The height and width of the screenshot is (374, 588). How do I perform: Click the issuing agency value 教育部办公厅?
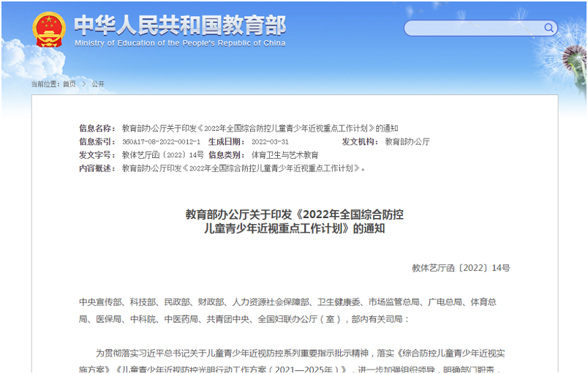pos(407,142)
